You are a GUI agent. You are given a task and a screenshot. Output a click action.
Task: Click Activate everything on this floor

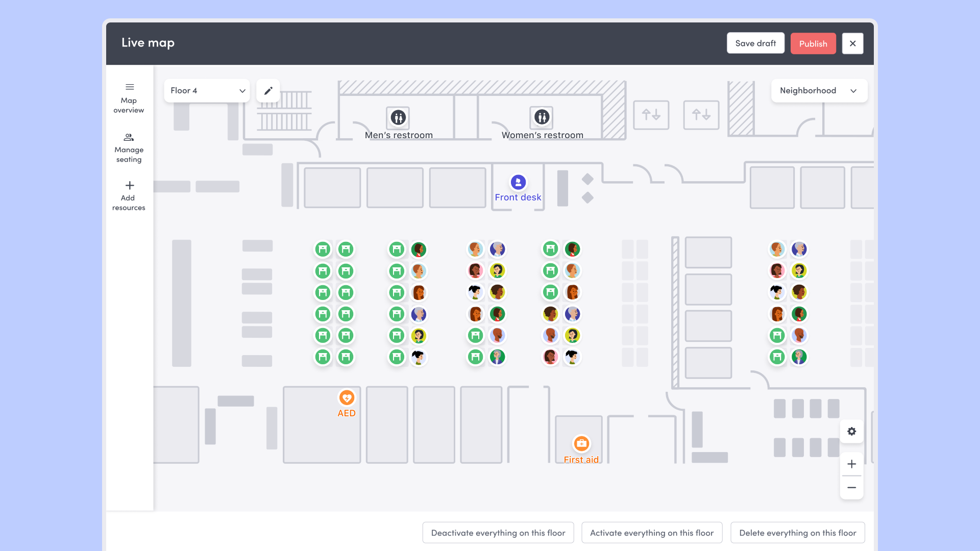click(x=651, y=533)
